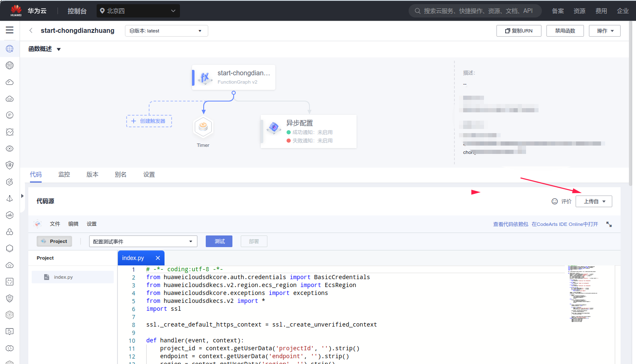Open the 文件 editor menu

[x=55, y=224]
